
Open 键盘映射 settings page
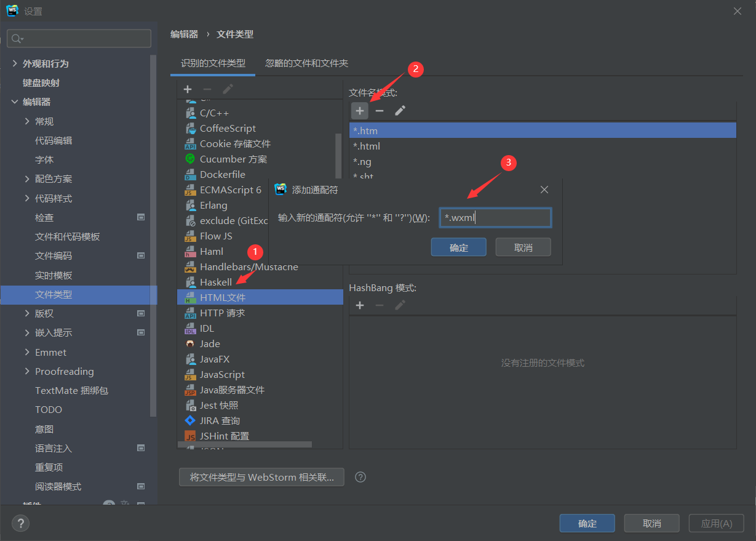(41, 82)
